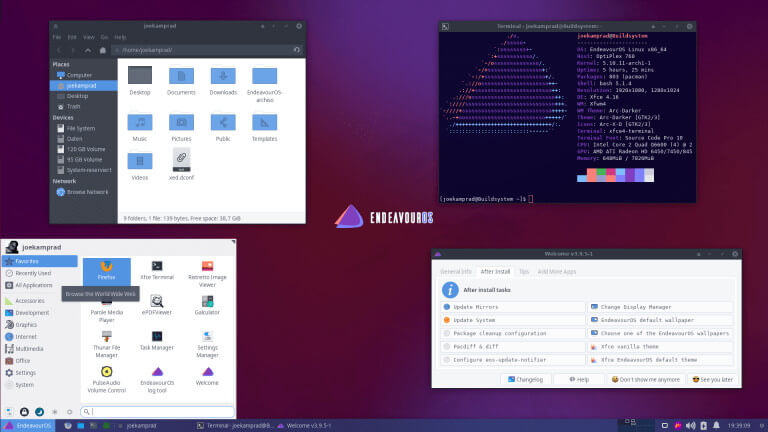Click the volume icon in system tray
This screenshot has width=768, height=432.
(x=691, y=426)
